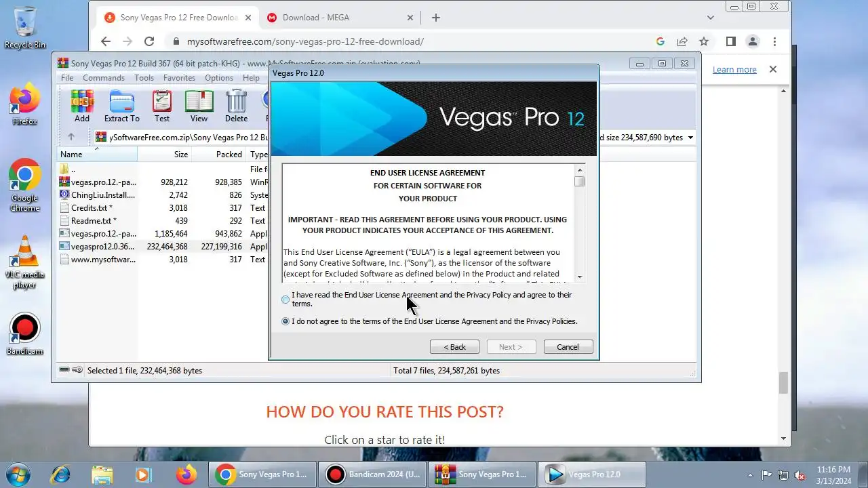
Task: Select Credits.txt file row
Action: (163, 208)
